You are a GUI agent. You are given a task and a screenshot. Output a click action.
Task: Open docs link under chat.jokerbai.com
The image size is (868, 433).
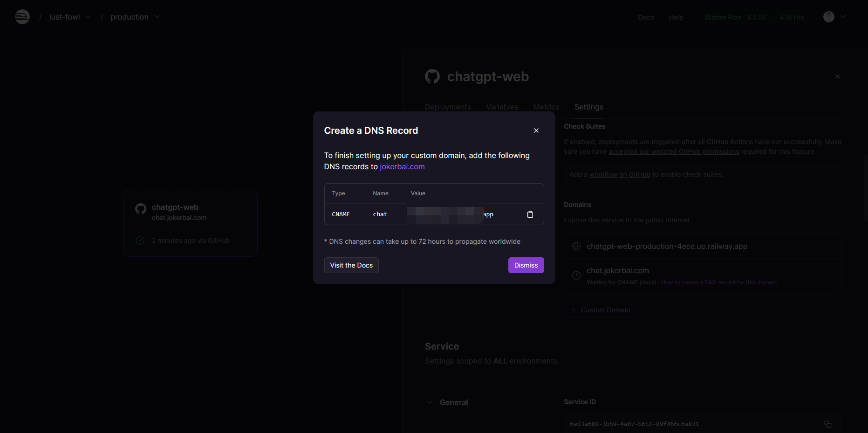pos(648,282)
